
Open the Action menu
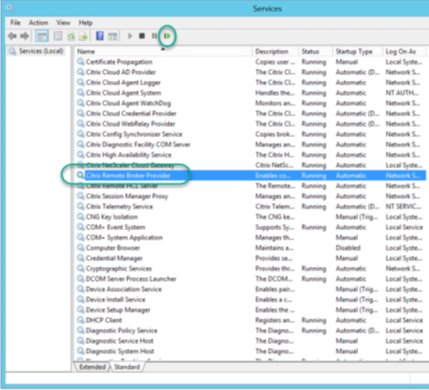coord(38,23)
